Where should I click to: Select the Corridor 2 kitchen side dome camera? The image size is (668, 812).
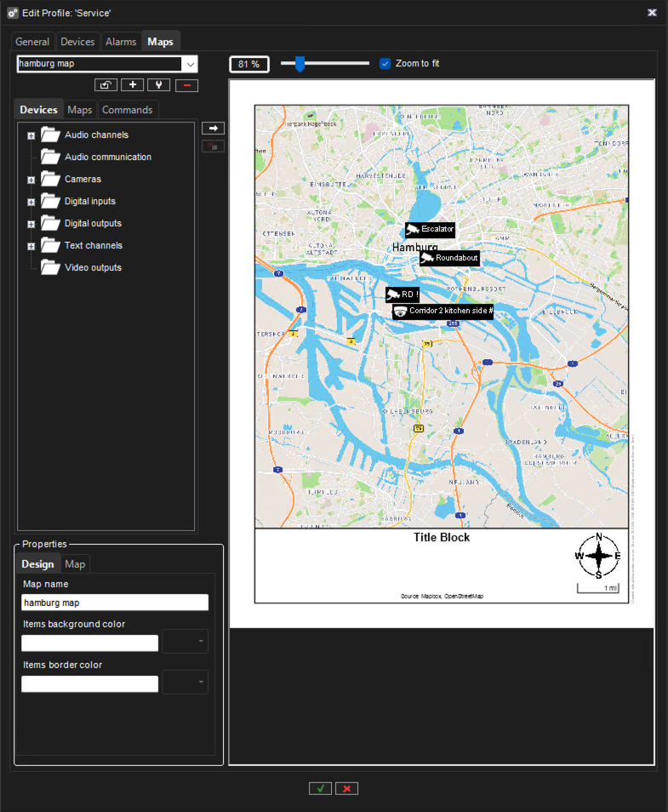point(442,312)
